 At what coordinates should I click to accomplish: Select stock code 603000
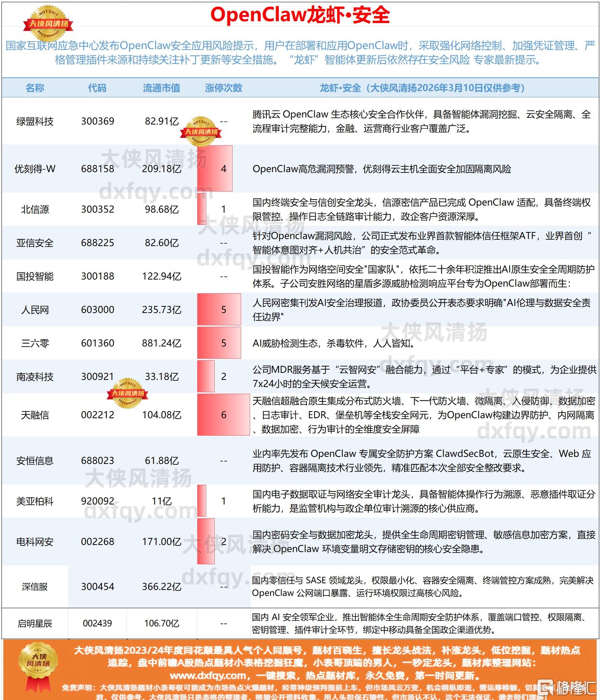(x=98, y=310)
